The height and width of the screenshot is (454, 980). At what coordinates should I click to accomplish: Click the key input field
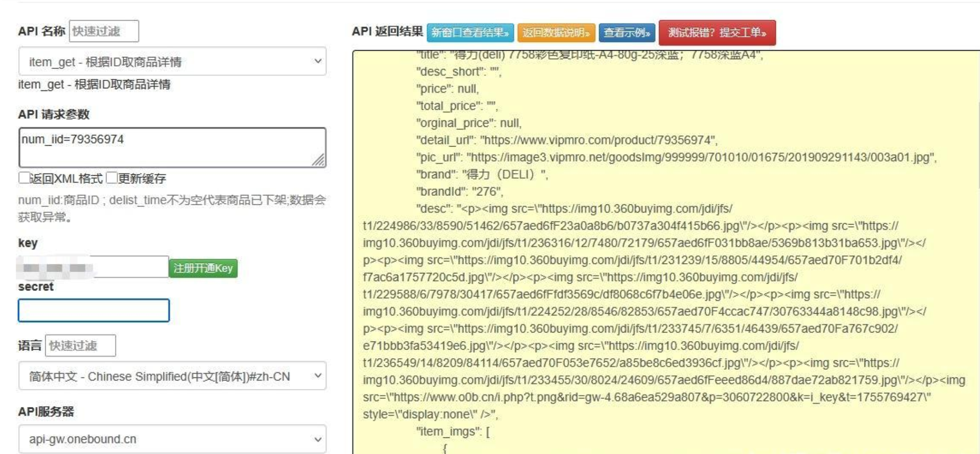[x=93, y=267]
